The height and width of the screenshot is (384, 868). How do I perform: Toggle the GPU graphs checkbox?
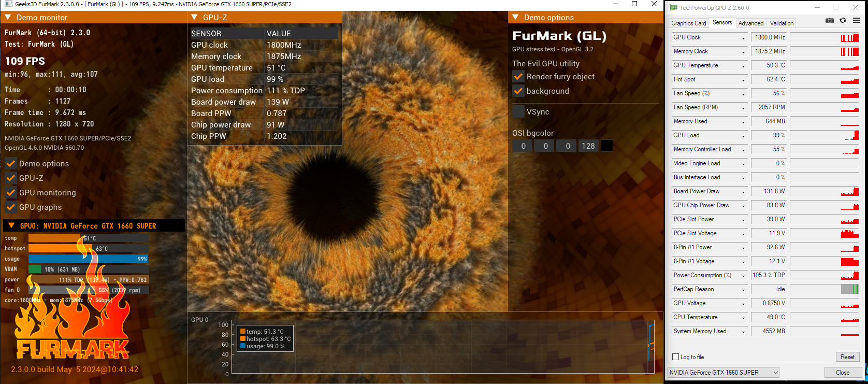11,207
